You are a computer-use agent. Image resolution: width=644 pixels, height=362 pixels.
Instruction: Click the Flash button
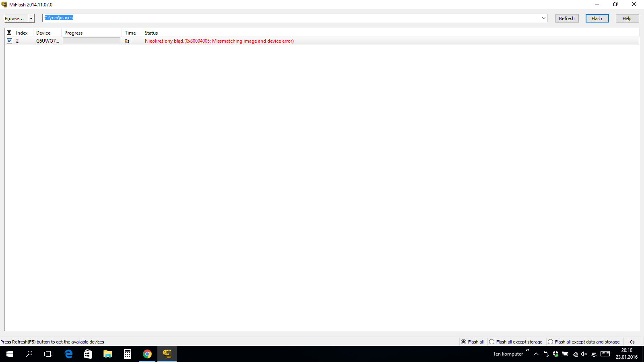[597, 19]
